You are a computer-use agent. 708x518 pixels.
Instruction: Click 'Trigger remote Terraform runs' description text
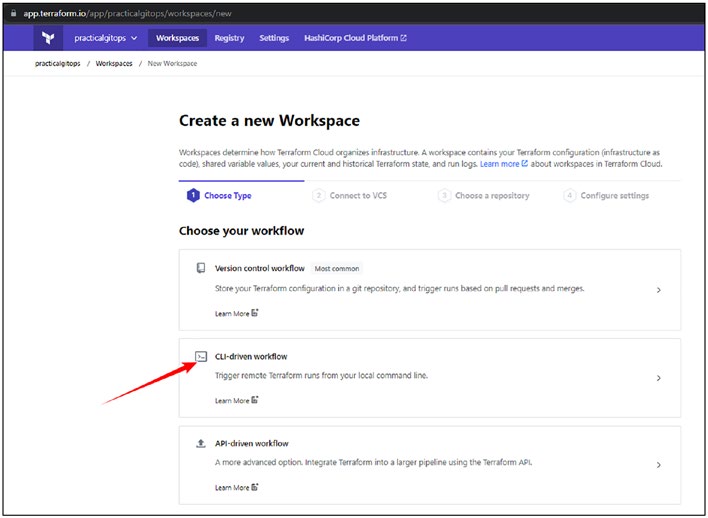pyautogui.click(x=321, y=375)
